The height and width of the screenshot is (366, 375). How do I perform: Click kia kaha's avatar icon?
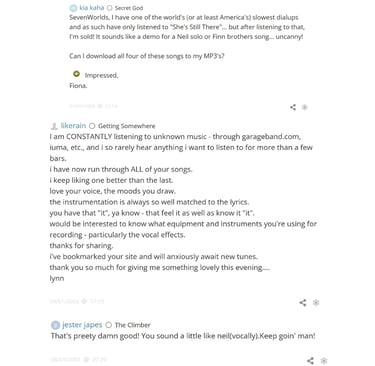click(x=73, y=8)
